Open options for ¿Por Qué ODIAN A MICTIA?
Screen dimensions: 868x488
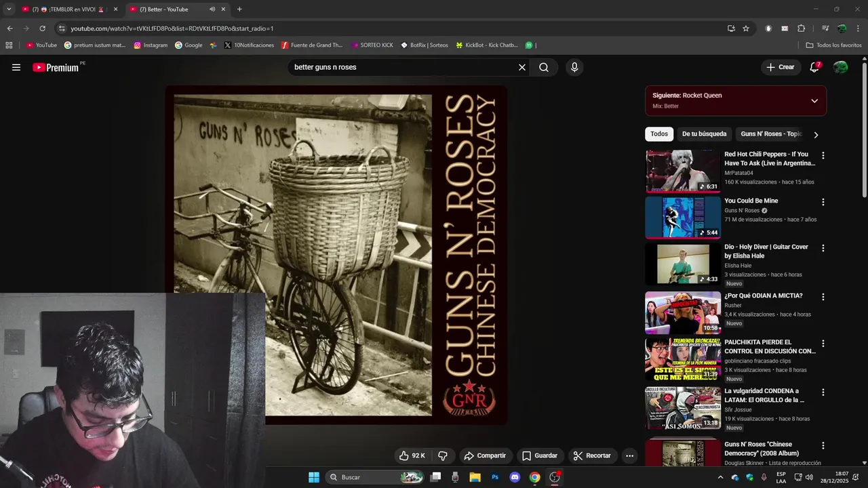(x=823, y=297)
